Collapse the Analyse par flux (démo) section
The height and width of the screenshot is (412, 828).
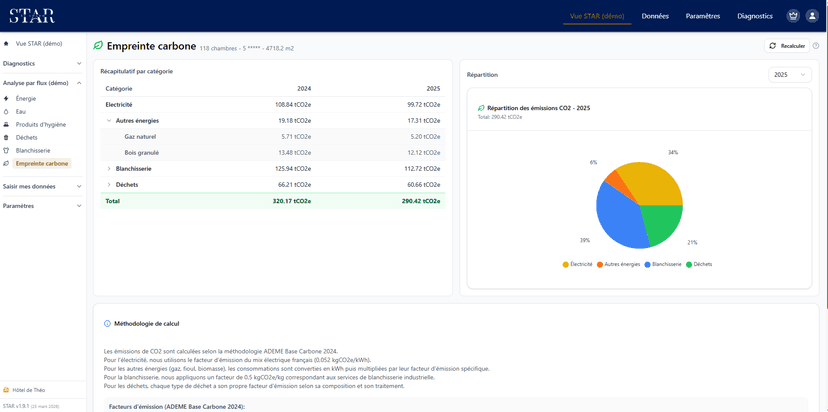[x=42, y=83]
